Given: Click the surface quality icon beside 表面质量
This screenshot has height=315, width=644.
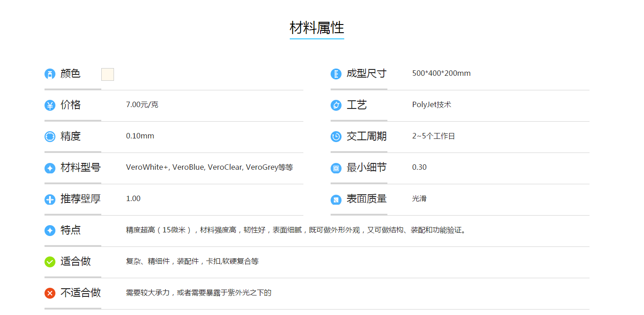Looking at the screenshot, I should tap(336, 199).
